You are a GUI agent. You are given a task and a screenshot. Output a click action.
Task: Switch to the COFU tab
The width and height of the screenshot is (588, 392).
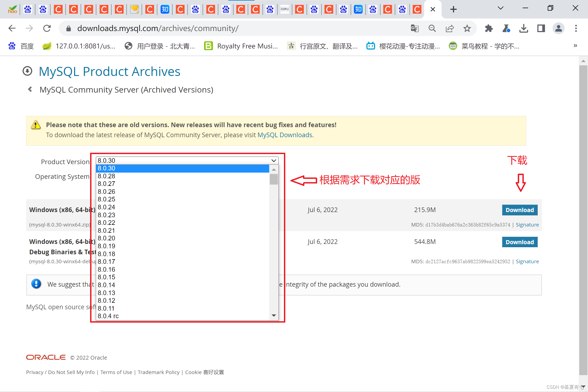(x=284, y=10)
